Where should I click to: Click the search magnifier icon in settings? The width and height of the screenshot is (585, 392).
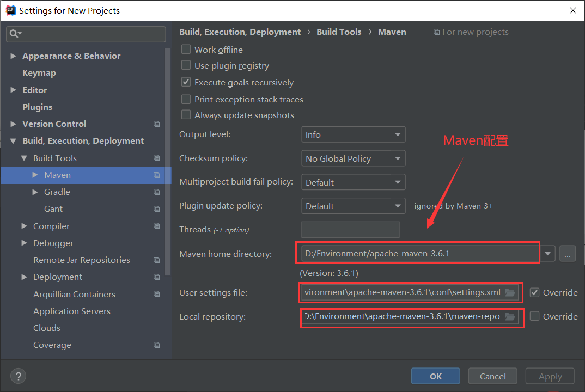tap(14, 34)
